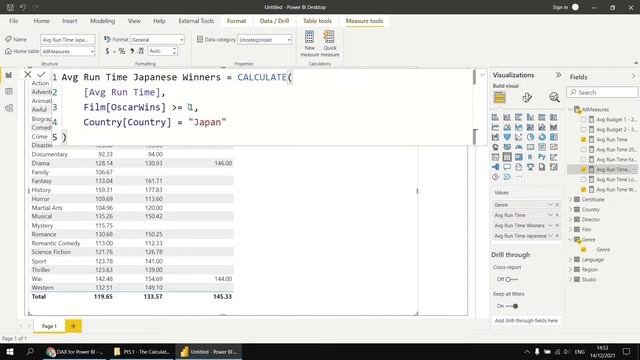
Task: Open the Modeling ribbon tab
Action: pyautogui.click(x=102, y=21)
